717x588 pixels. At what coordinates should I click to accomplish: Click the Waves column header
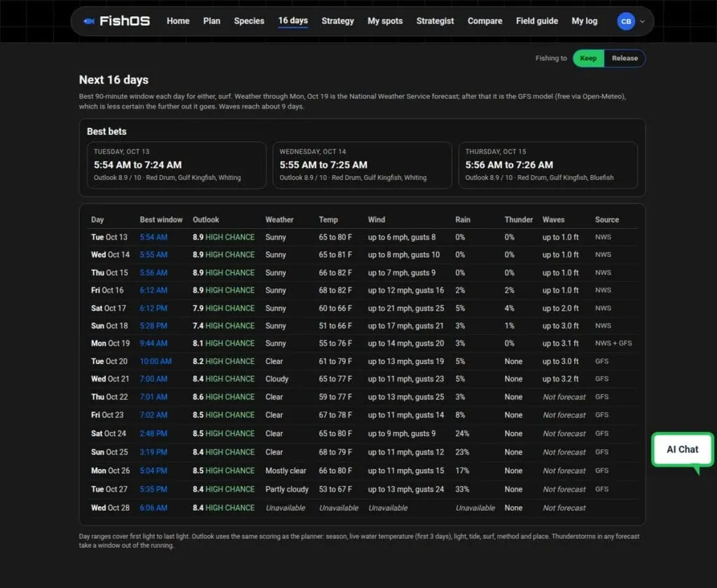click(x=553, y=220)
